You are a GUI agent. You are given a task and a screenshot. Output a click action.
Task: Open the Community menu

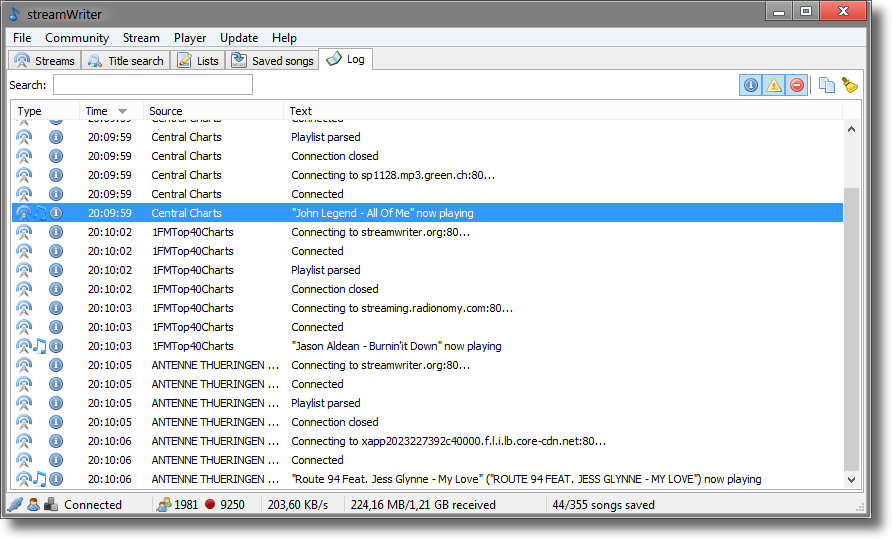click(x=77, y=38)
